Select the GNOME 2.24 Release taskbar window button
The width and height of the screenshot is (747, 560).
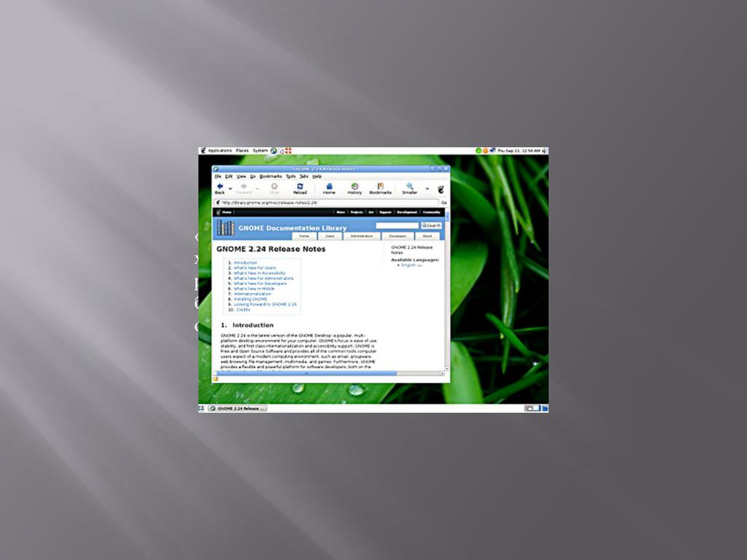click(x=238, y=408)
